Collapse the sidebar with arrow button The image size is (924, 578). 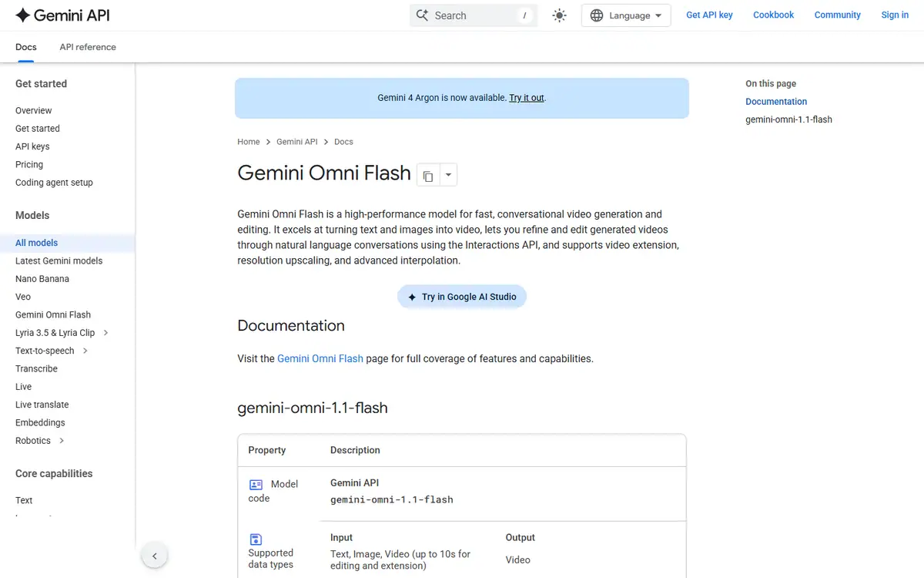point(154,556)
